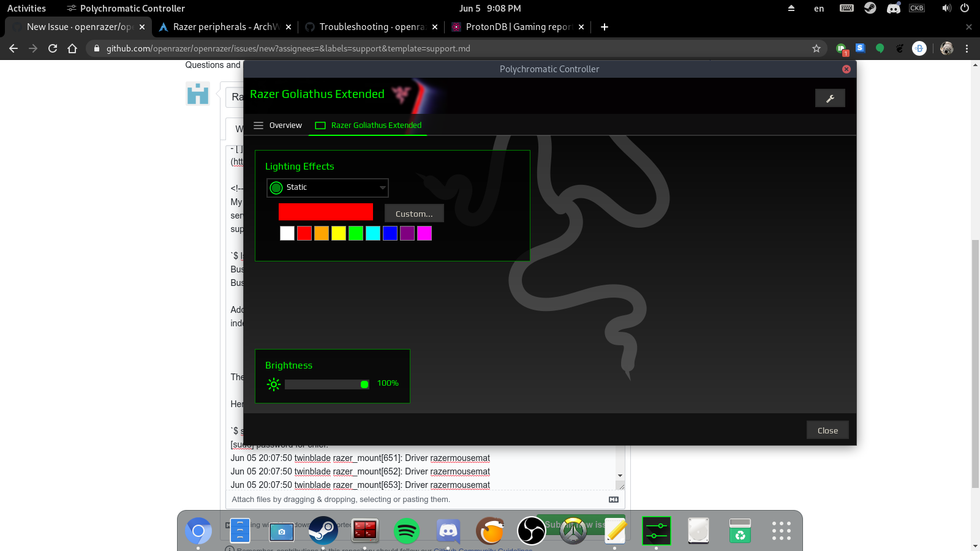Pick the magenta color swatch

424,233
